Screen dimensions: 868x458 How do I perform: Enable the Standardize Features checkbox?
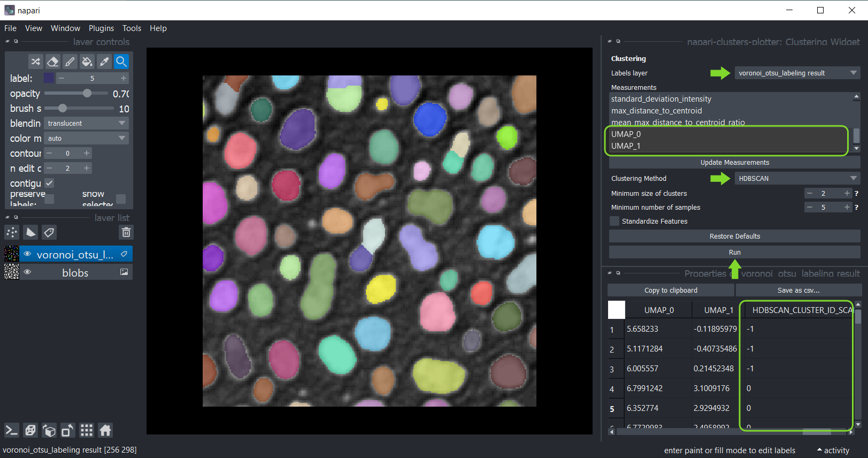click(614, 221)
